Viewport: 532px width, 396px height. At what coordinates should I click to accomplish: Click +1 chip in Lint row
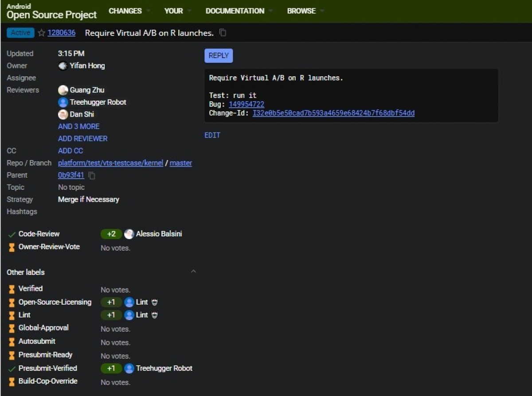(x=111, y=315)
